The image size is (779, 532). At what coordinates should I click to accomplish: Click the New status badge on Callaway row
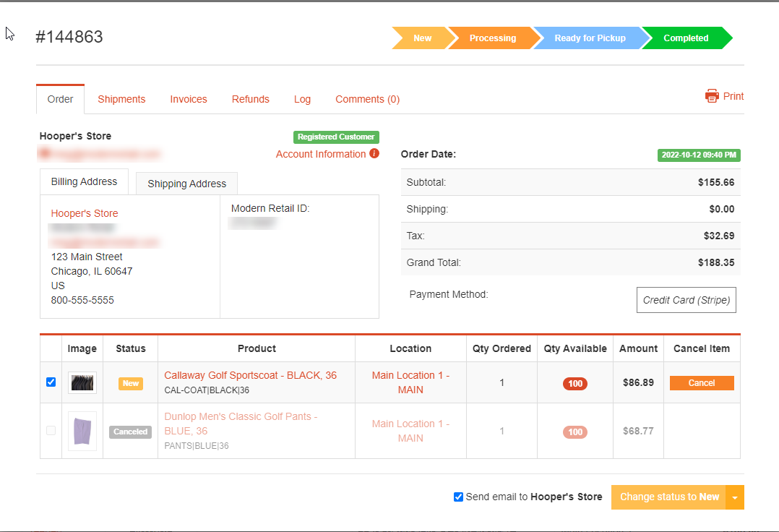click(131, 384)
